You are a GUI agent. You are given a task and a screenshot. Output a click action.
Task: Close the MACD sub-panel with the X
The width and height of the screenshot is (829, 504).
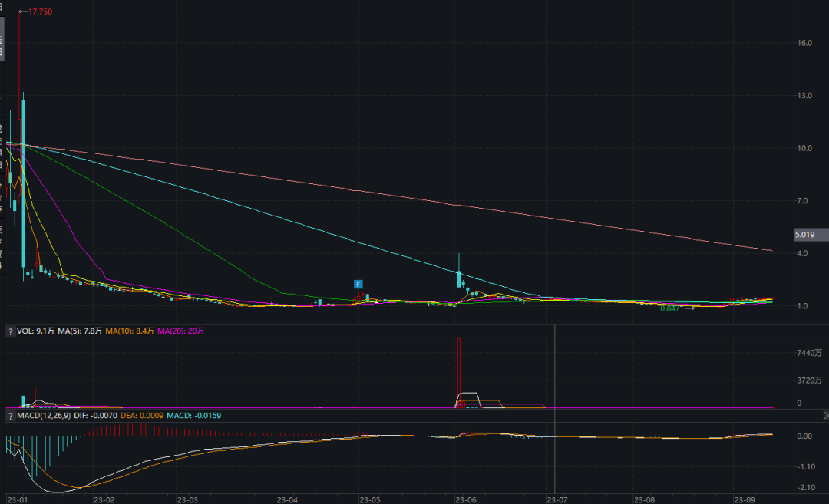pyautogui.click(x=826, y=416)
